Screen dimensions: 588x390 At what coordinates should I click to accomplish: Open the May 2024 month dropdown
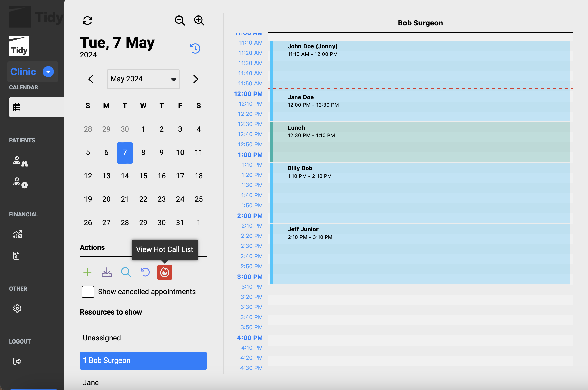point(143,79)
